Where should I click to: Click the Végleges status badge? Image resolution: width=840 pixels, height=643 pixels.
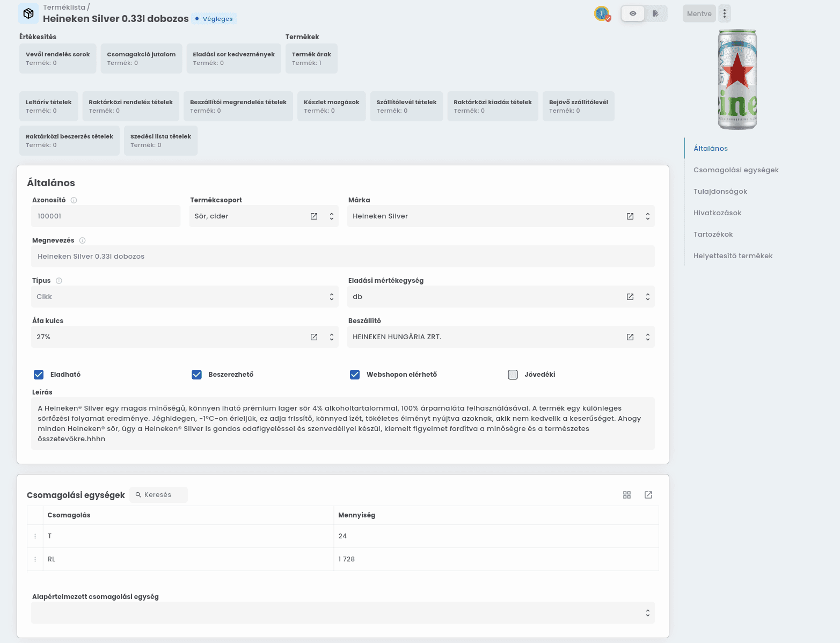click(x=214, y=19)
